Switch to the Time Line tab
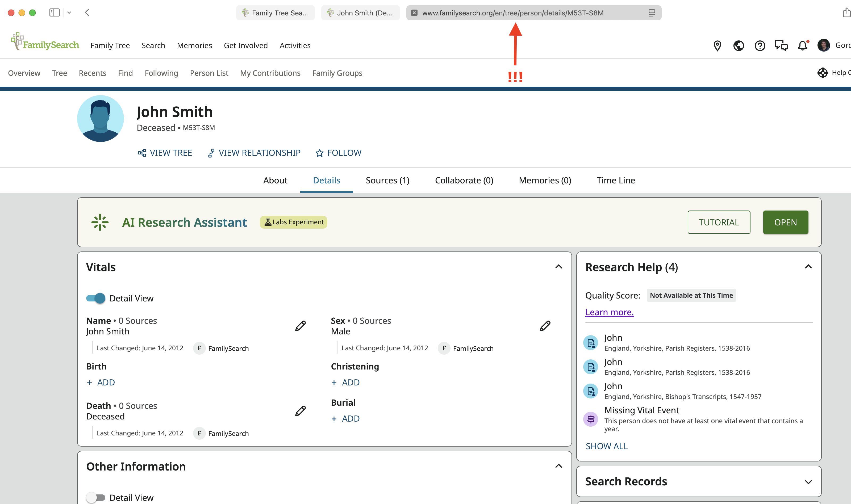This screenshot has width=851, height=504. point(616,180)
